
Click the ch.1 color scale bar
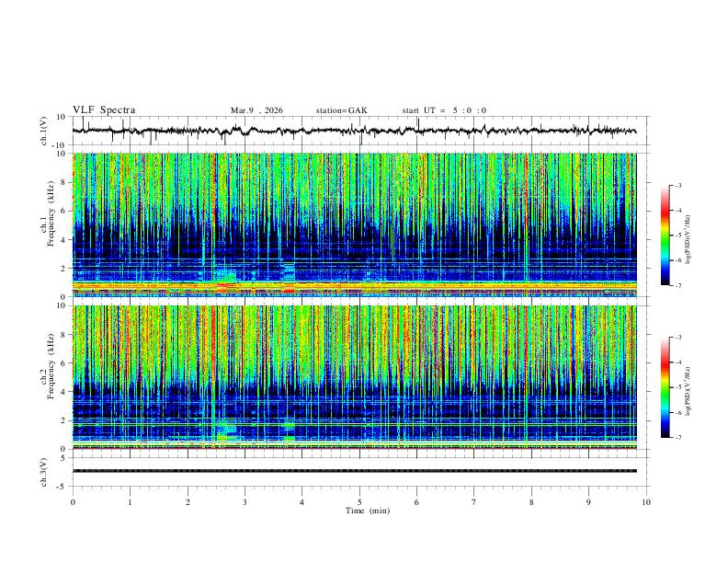tap(665, 236)
